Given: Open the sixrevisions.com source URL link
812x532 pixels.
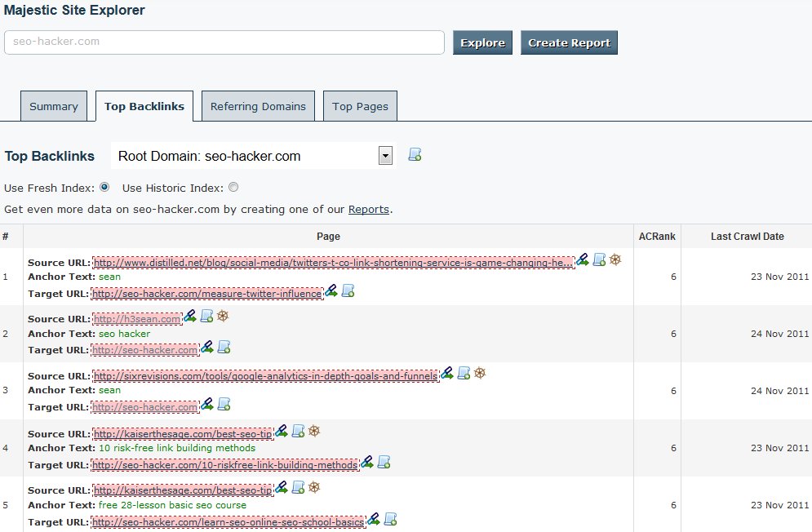Looking at the screenshot, I should (x=265, y=376).
